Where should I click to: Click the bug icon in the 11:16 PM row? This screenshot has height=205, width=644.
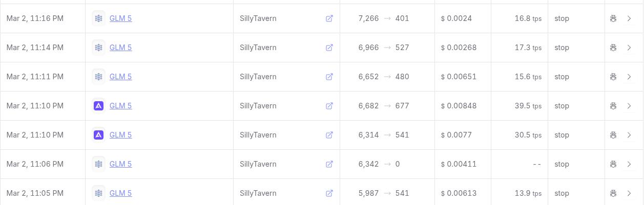coord(613,18)
